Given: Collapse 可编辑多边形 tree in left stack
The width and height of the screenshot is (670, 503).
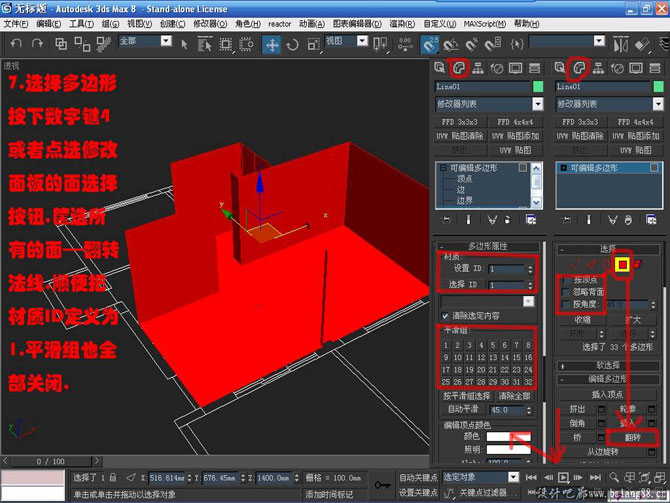Looking at the screenshot, I should 443,168.
